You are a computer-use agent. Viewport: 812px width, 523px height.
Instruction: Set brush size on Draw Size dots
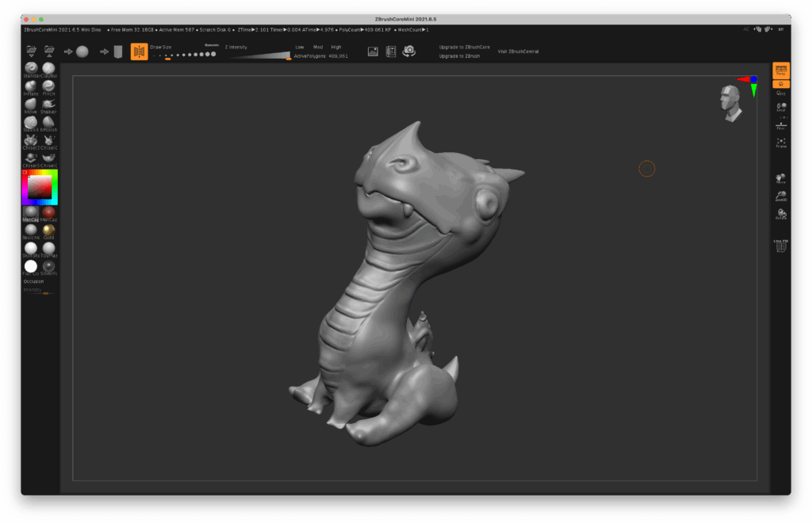184,55
